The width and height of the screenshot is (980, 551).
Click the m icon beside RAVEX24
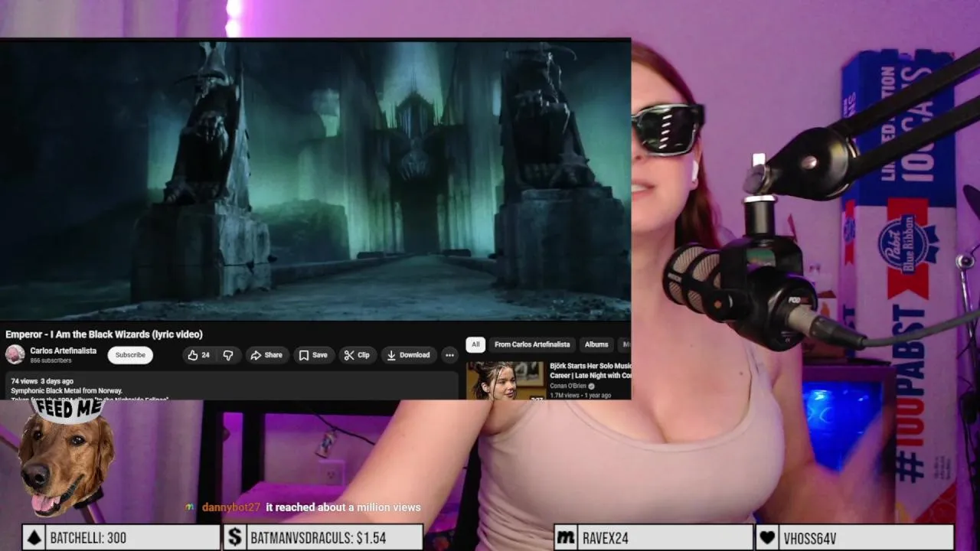click(565, 537)
